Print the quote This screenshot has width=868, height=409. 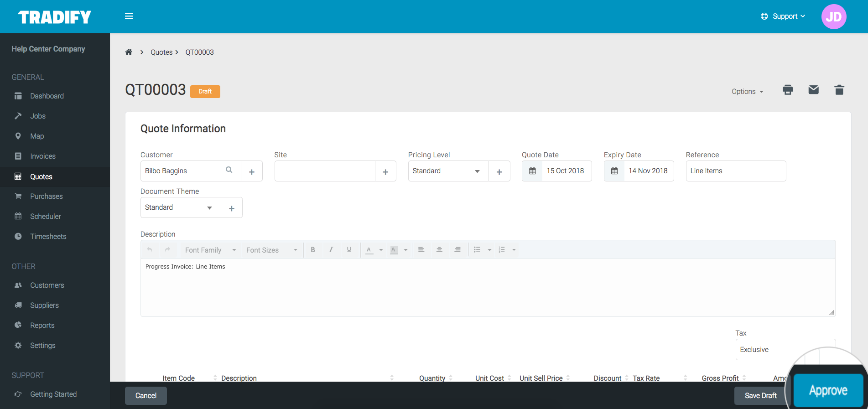[x=788, y=90]
